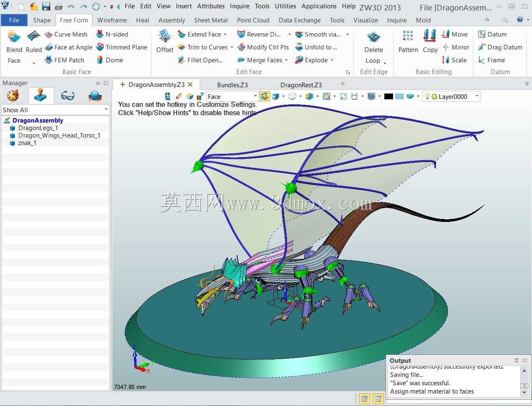Select the Pattern tool
The image size is (532, 406).
408,42
